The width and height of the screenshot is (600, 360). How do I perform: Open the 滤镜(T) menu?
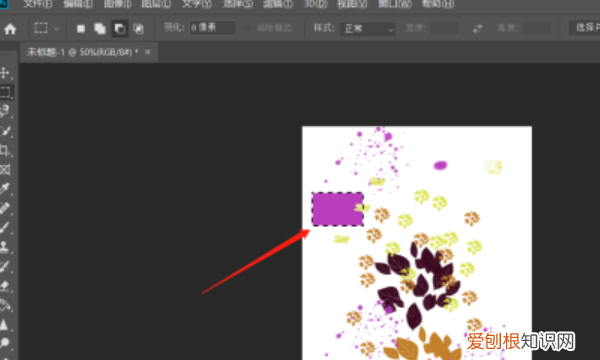click(278, 4)
